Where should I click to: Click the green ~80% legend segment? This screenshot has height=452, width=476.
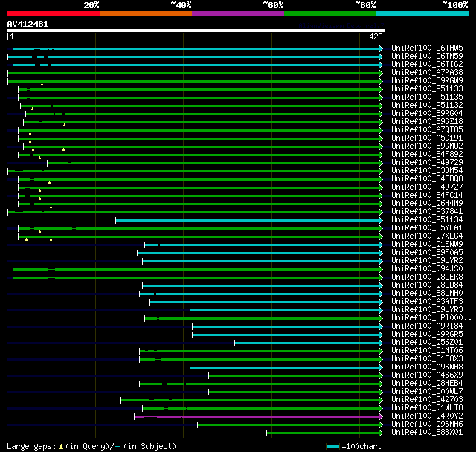click(x=330, y=13)
